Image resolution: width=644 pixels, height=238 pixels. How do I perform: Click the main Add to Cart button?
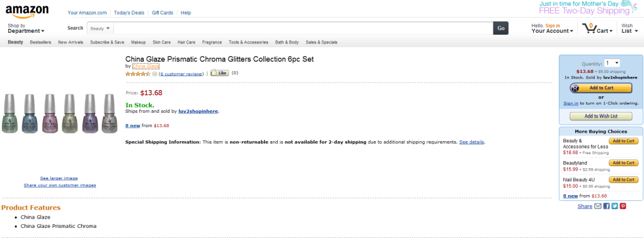click(601, 88)
